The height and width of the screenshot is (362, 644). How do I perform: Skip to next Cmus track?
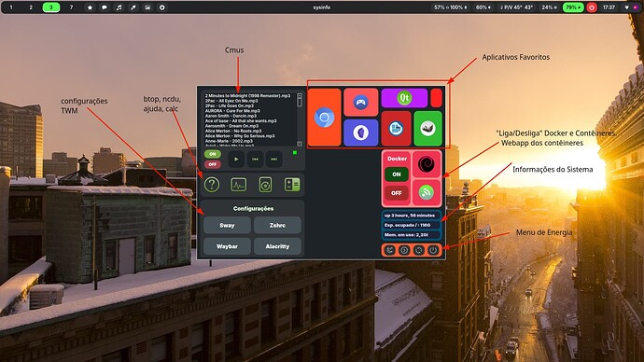pyautogui.click(x=274, y=160)
